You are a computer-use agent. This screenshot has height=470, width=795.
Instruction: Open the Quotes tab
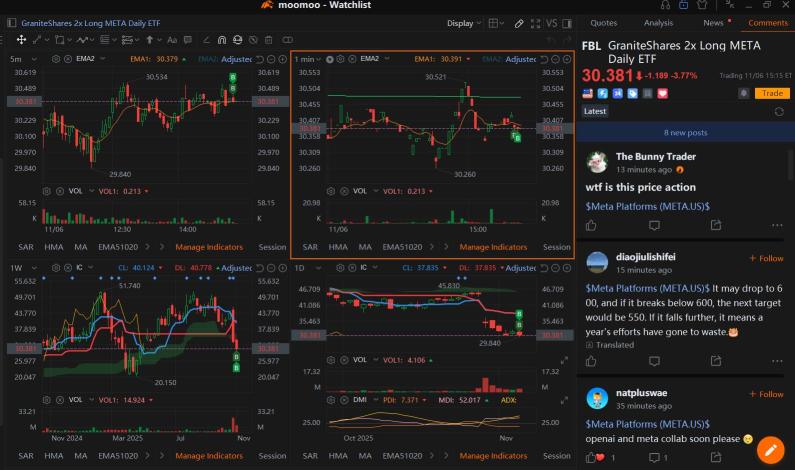click(604, 22)
